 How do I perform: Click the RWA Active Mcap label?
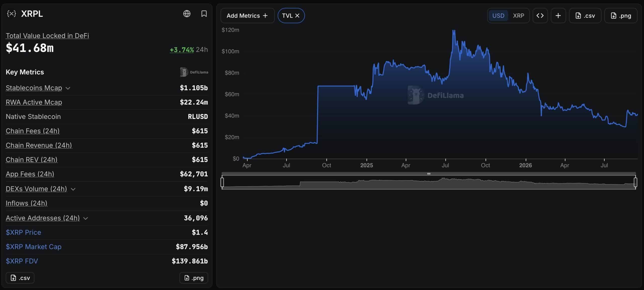point(34,102)
